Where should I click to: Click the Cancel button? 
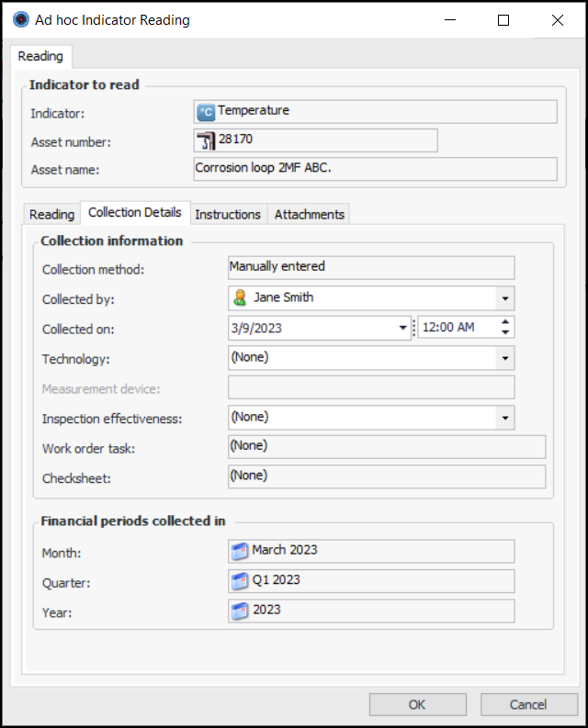[528, 705]
